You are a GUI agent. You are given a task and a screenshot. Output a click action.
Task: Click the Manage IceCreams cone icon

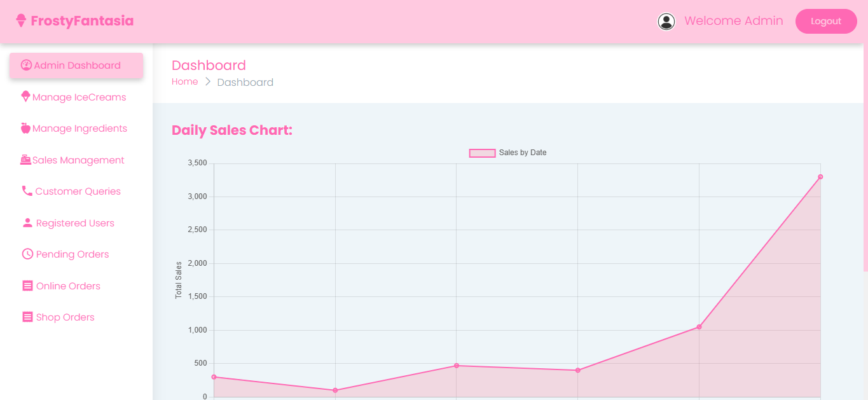25,97
